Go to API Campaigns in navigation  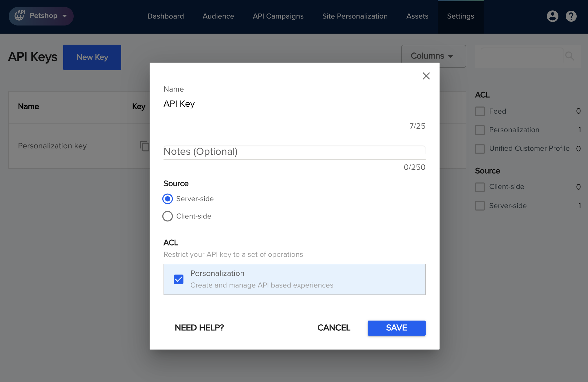click(278, 16)
